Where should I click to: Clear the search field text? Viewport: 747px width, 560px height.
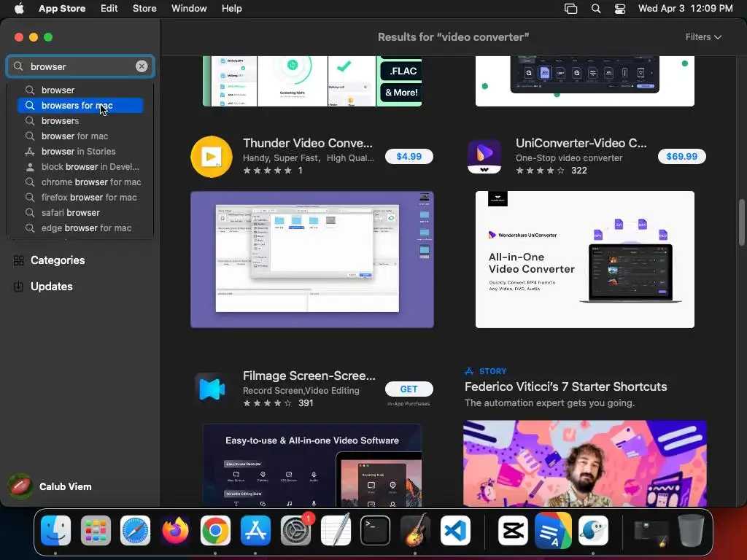142,66
